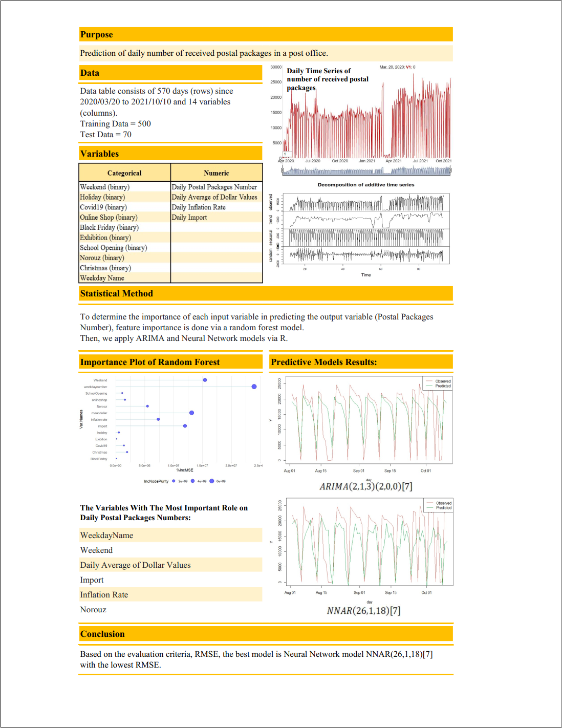This screenshot has height=728, width=562.
Task: Click the import dot in importance plot
Action: point(185,426)
